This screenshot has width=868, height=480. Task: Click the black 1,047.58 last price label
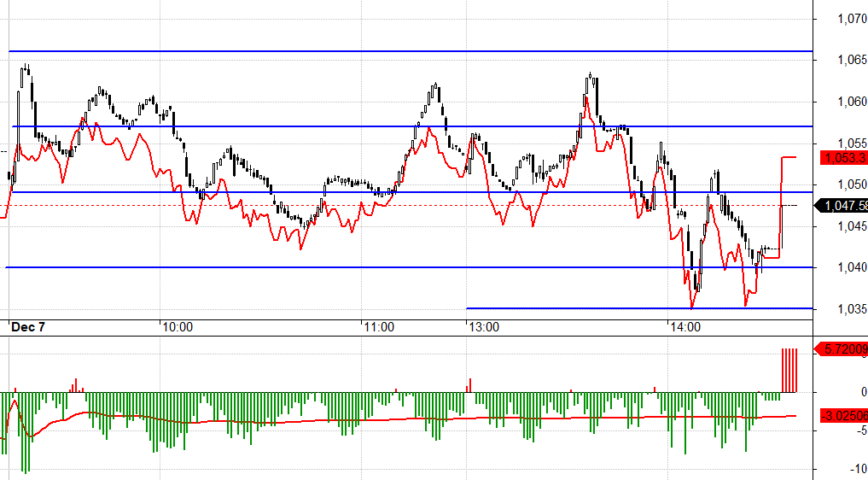pyautogui.click(x=843, y=206)
